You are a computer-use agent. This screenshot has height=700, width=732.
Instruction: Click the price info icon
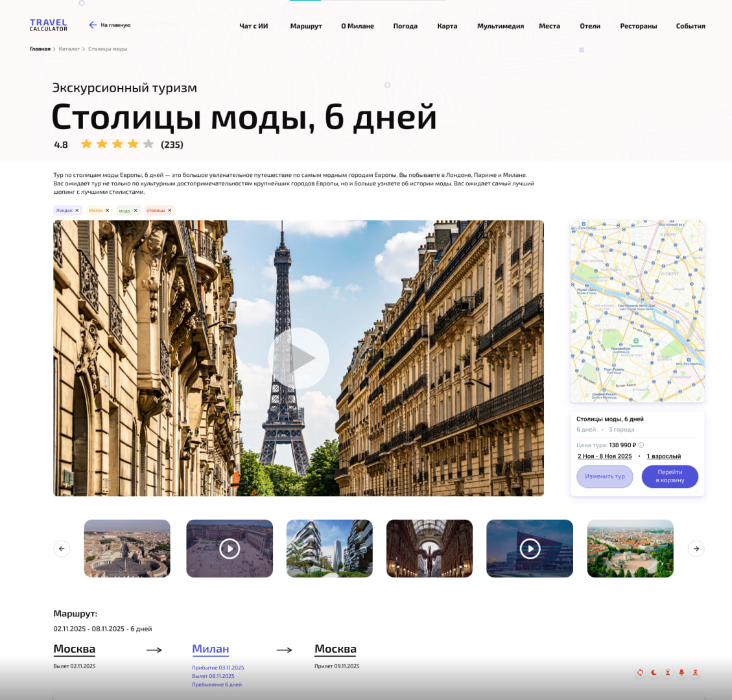641,445
